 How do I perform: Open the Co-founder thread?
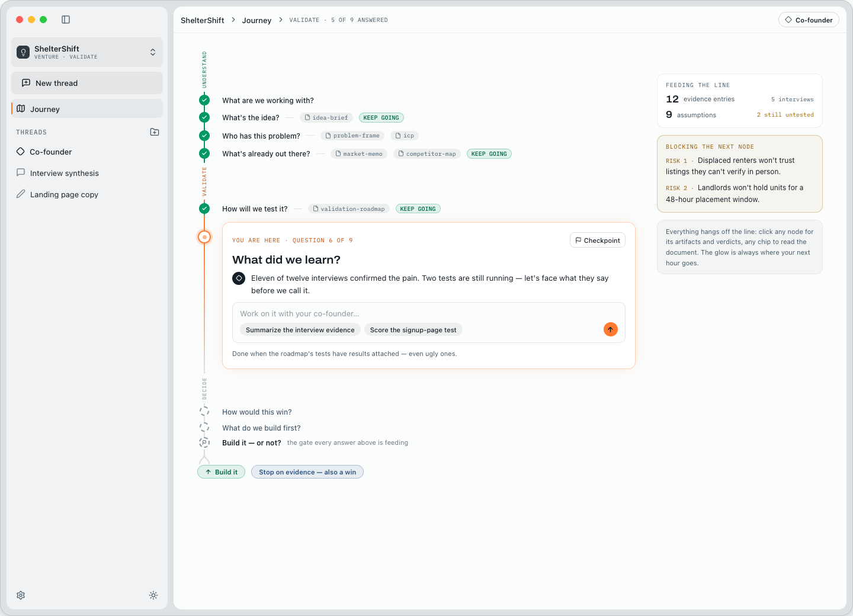coord(87,152)
